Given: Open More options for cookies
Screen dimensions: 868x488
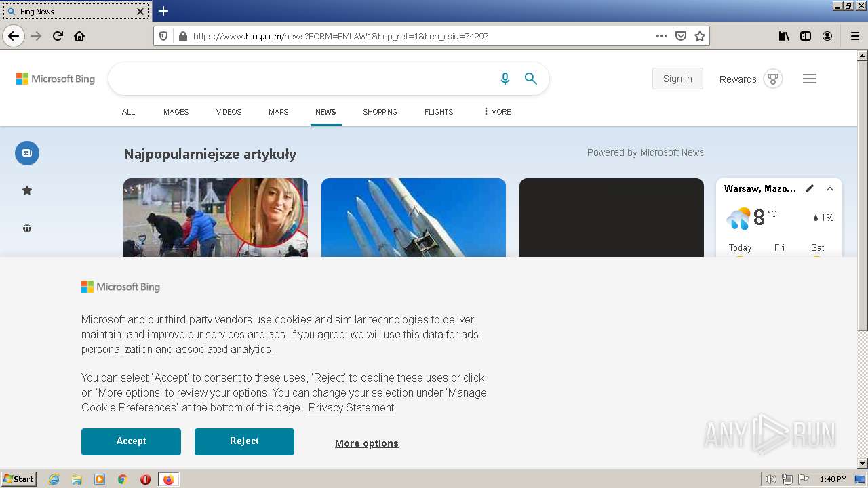Looking at the screenshot, I should [367, 443].
